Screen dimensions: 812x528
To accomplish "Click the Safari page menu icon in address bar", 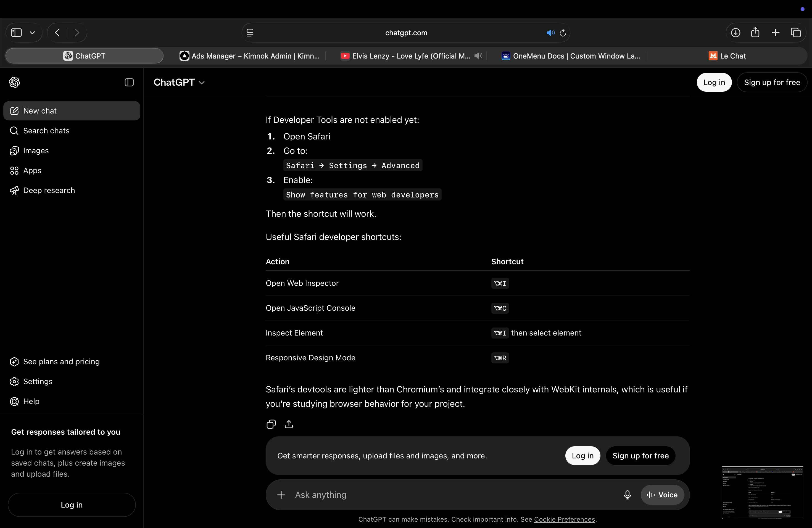I will pyautogui.click(x=250, y=33).
